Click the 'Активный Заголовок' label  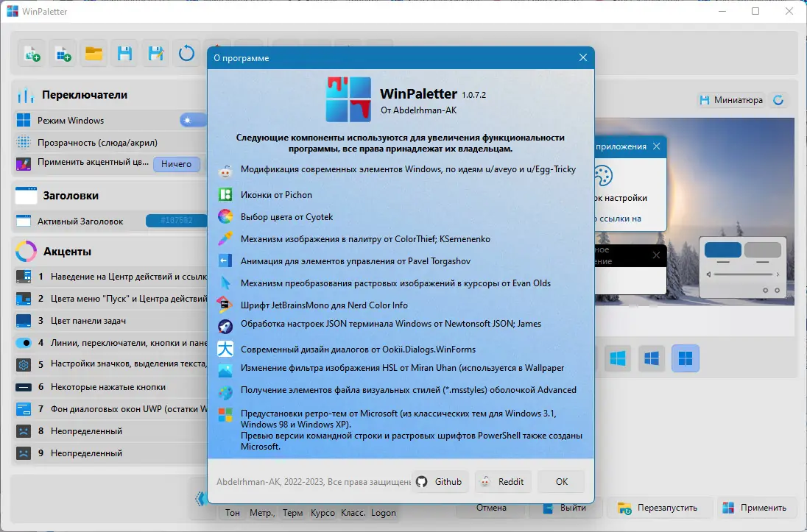[80, 221]
